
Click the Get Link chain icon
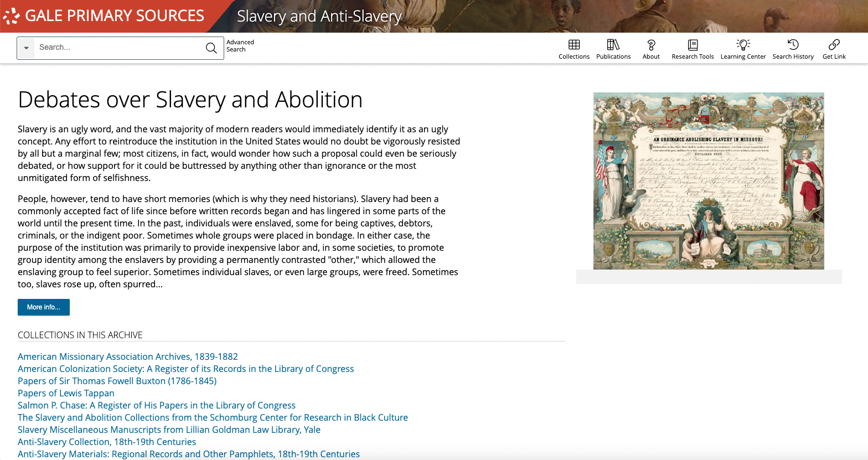(x=834, y=45)
